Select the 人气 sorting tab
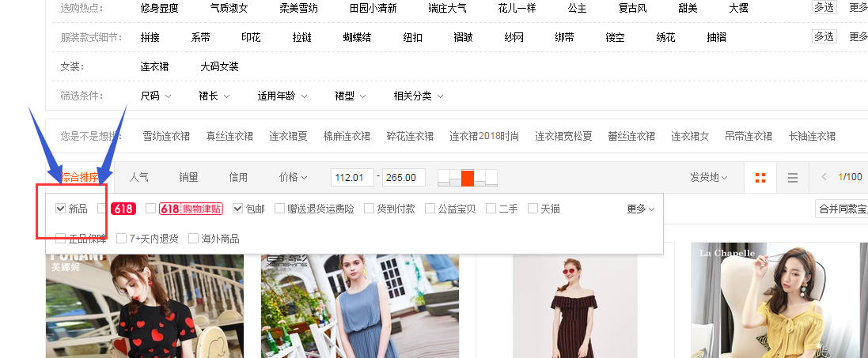This screenshot has width=868, height=358. tap(139, 178)
